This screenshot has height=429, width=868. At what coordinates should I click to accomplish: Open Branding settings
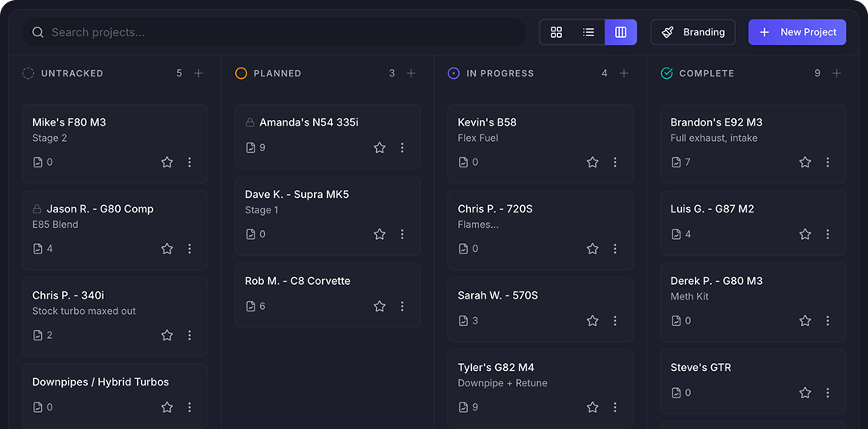click(693, 32)
